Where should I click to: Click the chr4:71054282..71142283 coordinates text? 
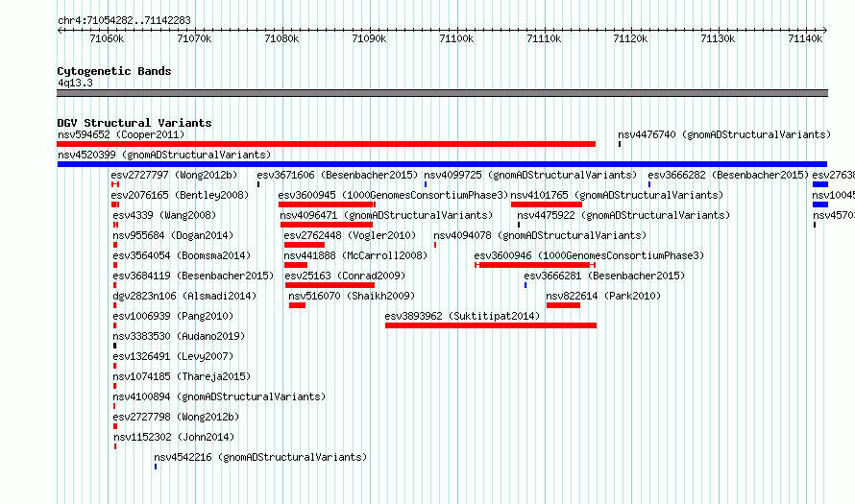[x=124, y=20]
